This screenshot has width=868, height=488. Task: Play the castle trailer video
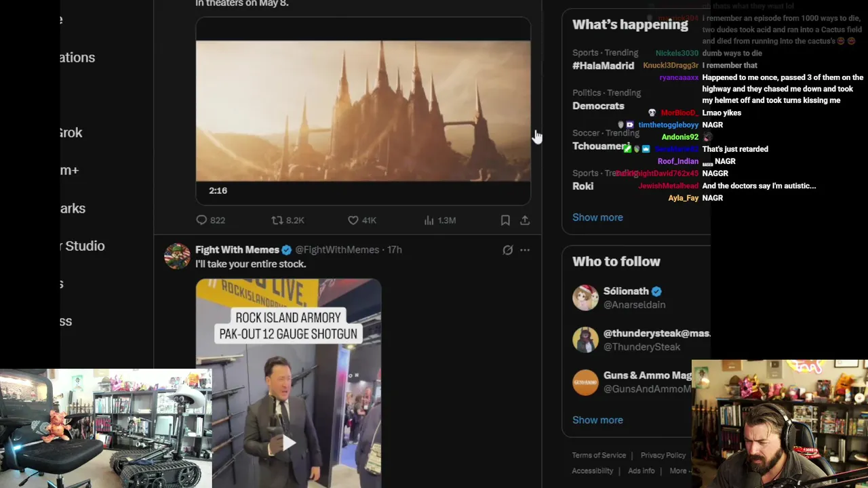(x=363, y=111)
